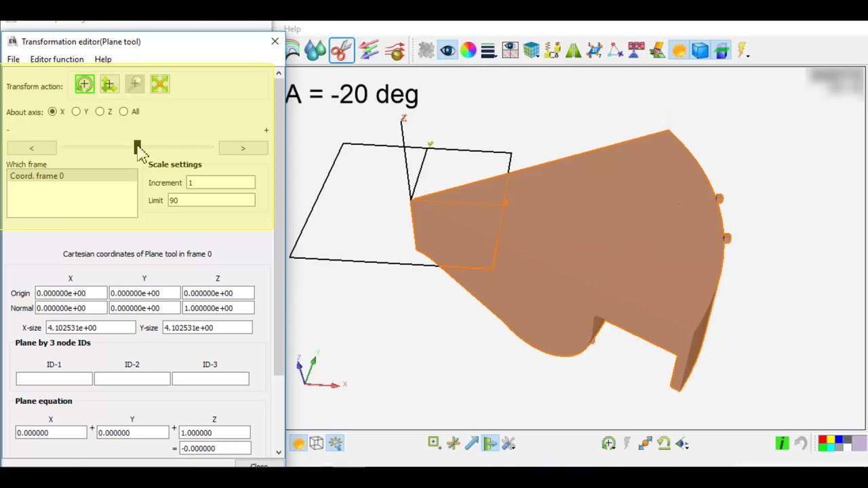Click the green info 'i' icon

[x=782, y=443]
